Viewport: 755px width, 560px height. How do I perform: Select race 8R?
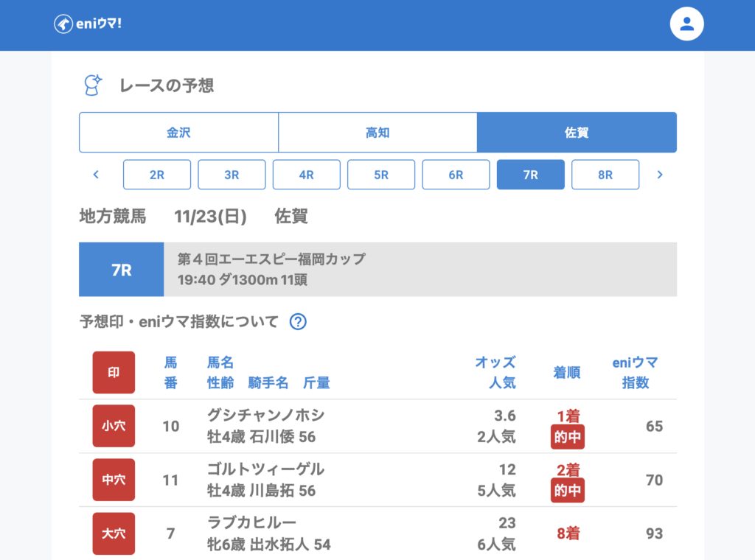point(605,175)
